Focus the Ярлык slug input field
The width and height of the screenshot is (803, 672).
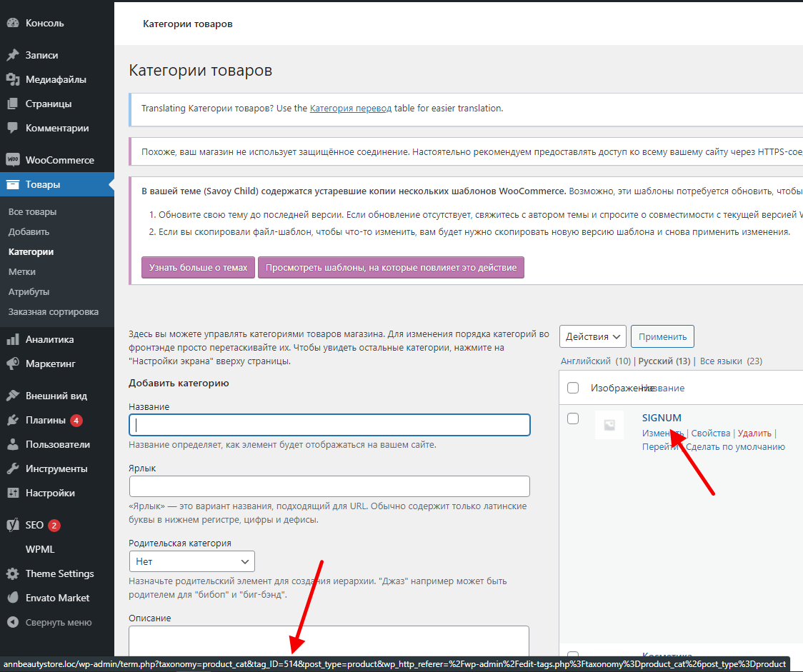330,486
